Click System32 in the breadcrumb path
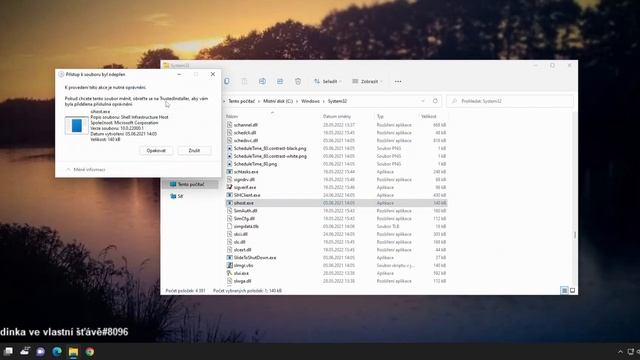 [337, 101]
